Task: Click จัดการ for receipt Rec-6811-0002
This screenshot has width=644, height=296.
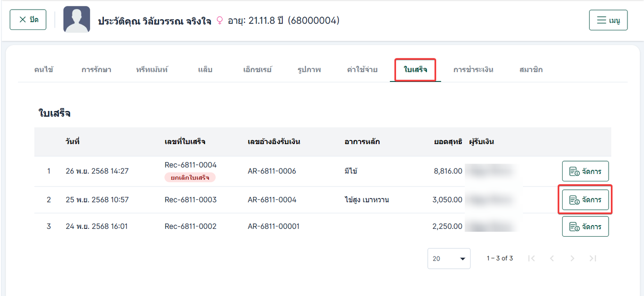Action: [x=585, y=226]
